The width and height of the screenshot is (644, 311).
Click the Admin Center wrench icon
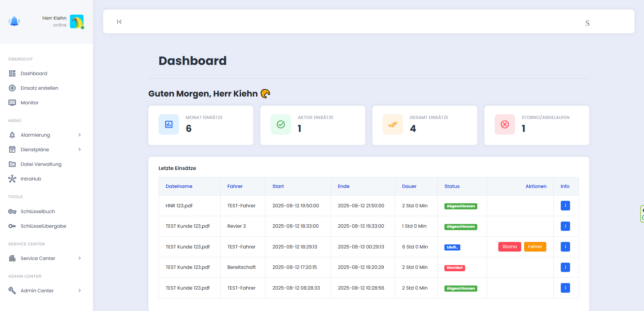[12, 291]
